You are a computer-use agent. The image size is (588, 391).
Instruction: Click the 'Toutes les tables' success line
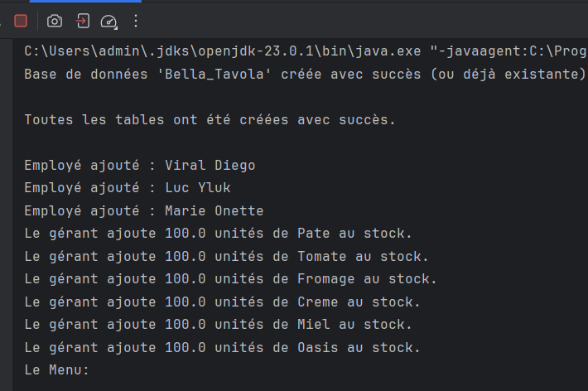coord(210,119)
